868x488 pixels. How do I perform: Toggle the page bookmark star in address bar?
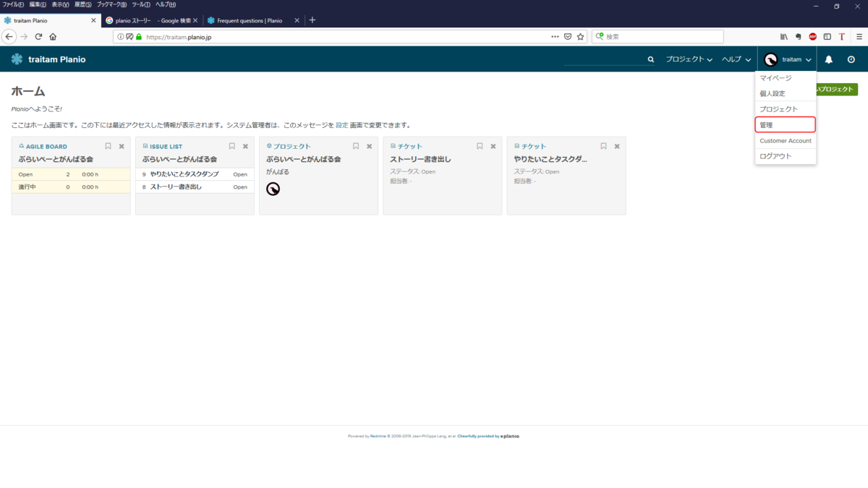tap(581, 36)
